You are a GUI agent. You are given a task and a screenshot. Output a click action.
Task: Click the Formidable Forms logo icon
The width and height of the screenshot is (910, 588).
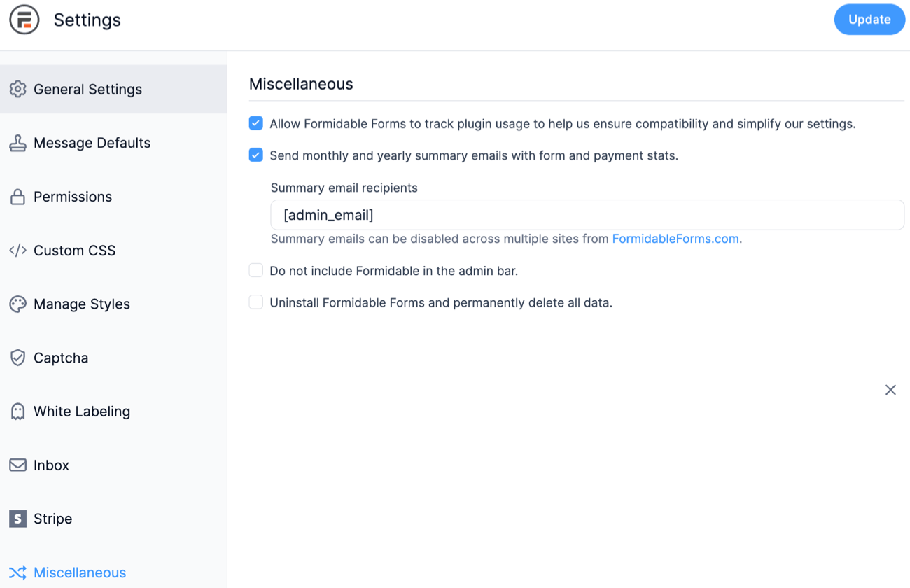24,20
